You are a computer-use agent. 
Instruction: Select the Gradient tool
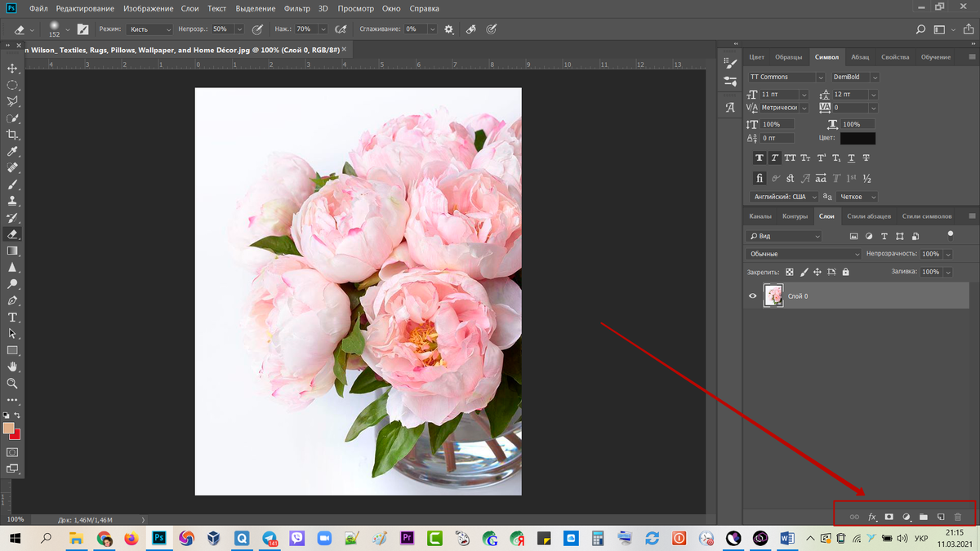12,251
